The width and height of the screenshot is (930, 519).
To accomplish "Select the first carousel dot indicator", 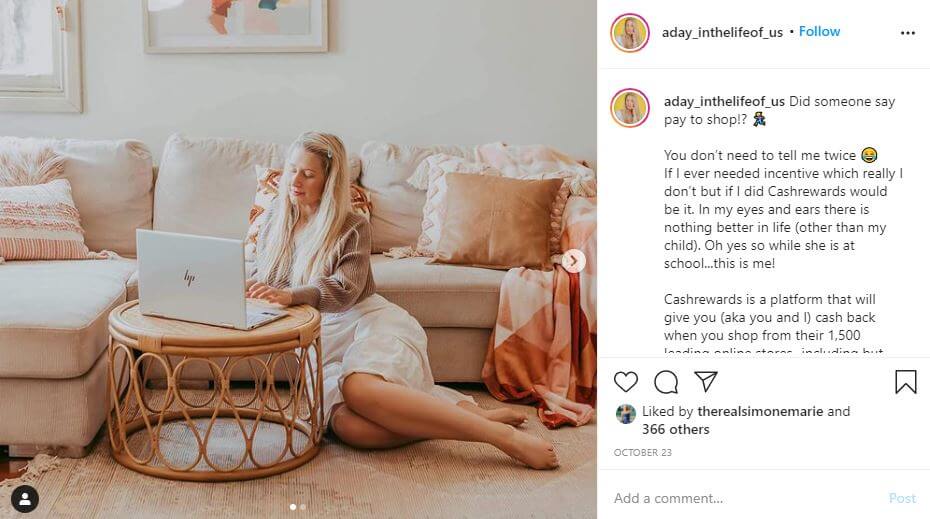I will coord(293,507).
